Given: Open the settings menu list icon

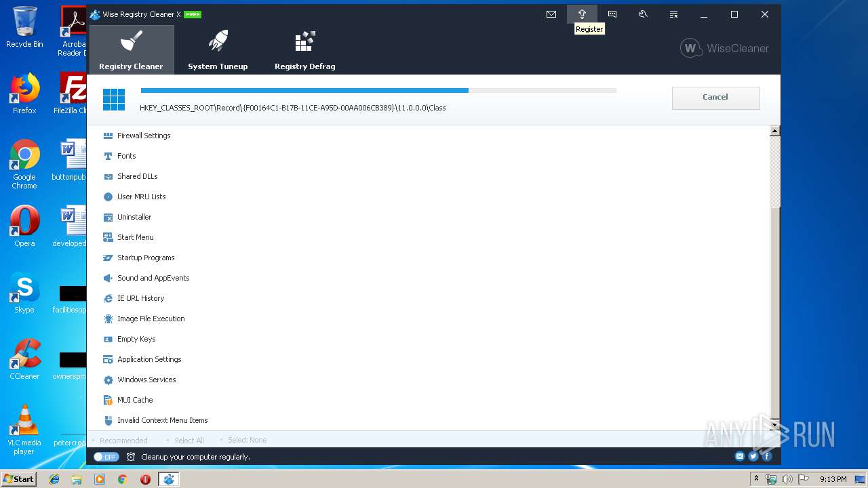Looking at the screenshot, I should (673, 14).
